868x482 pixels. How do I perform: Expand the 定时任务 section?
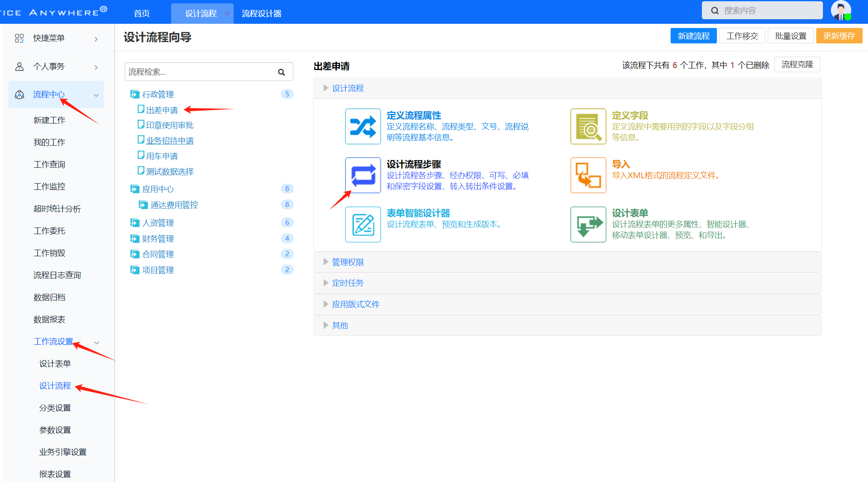567,283
